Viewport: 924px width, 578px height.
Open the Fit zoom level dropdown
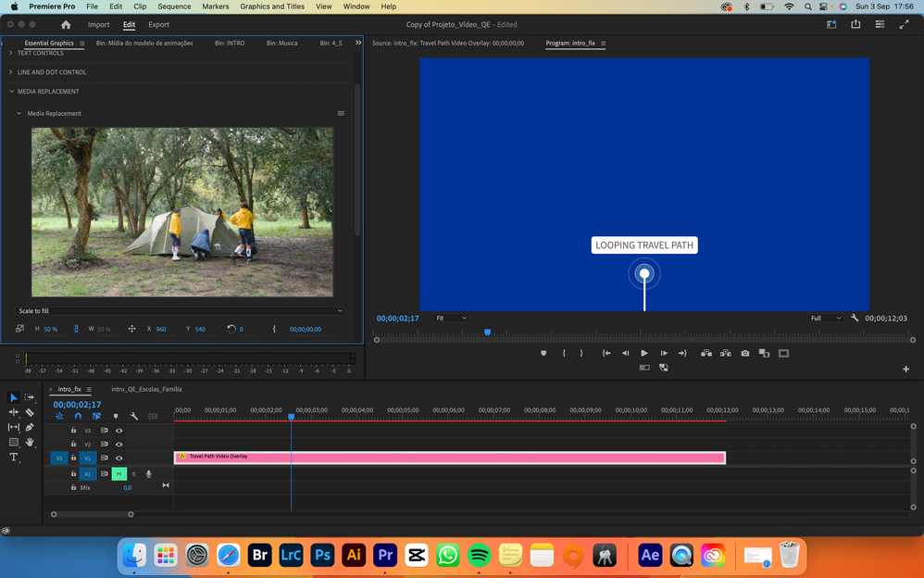pyautogui.click(x=451, y=319)
